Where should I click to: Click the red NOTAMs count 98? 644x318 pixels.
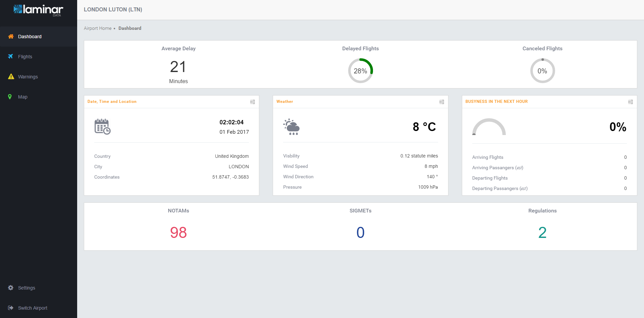178,233
